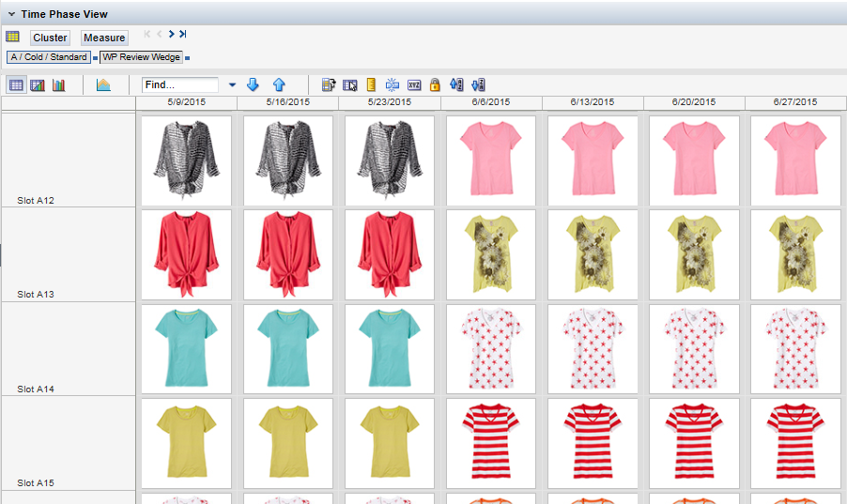The image size is (847, 504).
Task: Click the yellow floral tee under 6/13/2015
Action: (x=593, y=255)
